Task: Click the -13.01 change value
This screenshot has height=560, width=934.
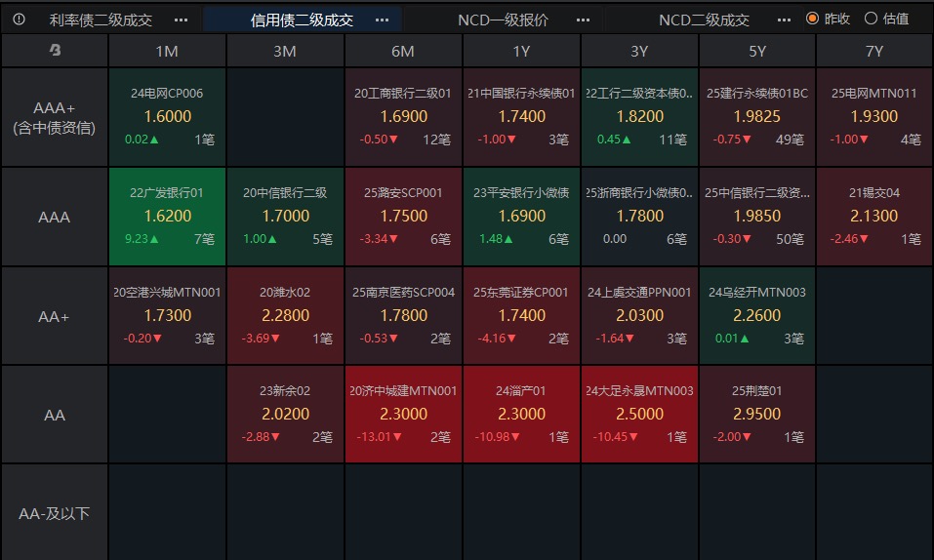Action: tap(374, 437)
